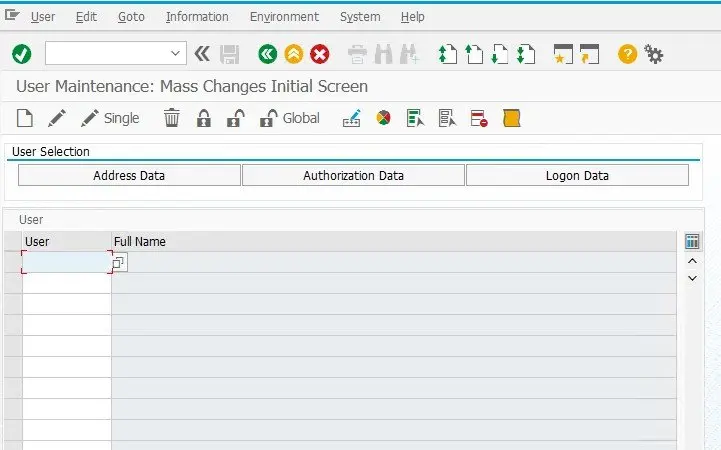Click the Create user blank page icon
Screen dimensions: 721x450
tap(25, 118)
